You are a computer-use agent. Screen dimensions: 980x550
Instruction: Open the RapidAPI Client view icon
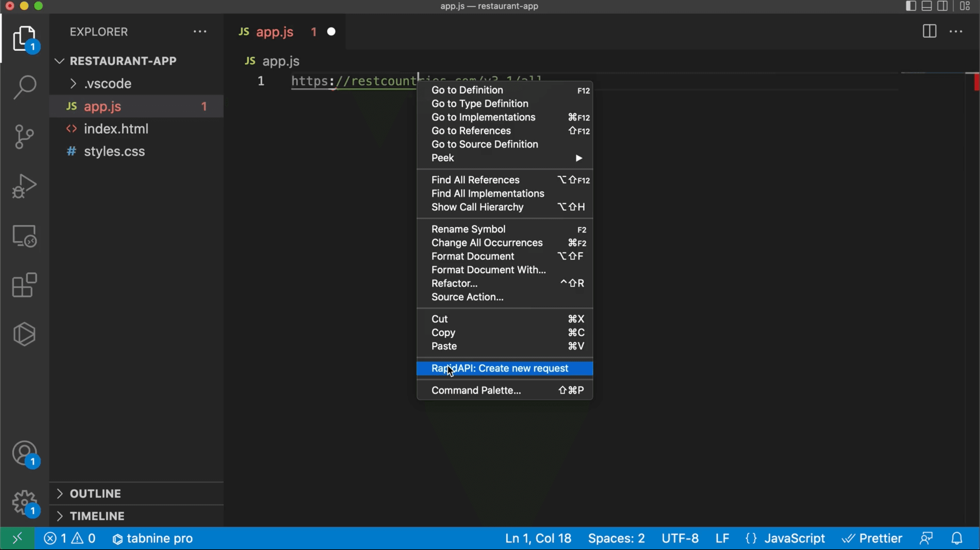(x=24, y=334)
